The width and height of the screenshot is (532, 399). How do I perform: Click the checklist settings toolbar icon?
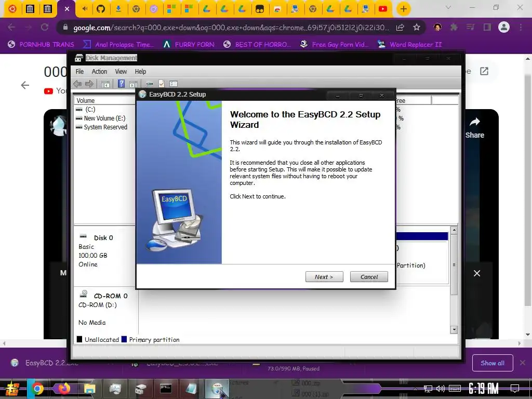click(x=174, y=84)
